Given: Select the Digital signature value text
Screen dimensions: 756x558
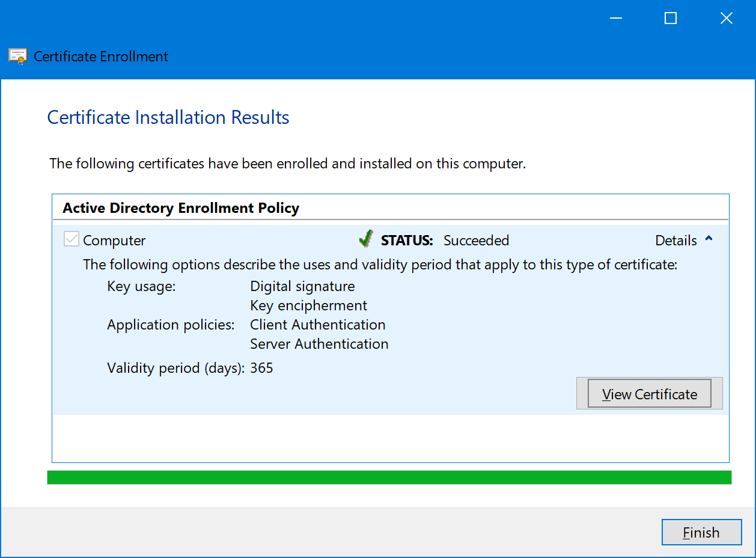Looking at the screenshot, I should (302, 286).
